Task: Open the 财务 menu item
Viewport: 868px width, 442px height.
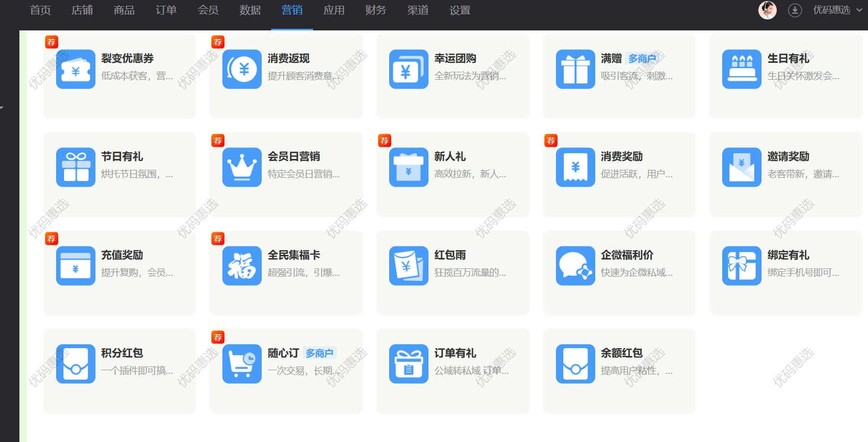Action: [376, 10]
